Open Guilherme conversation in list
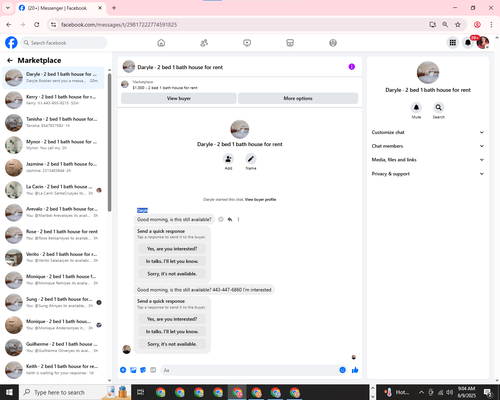 coord(53,347)
